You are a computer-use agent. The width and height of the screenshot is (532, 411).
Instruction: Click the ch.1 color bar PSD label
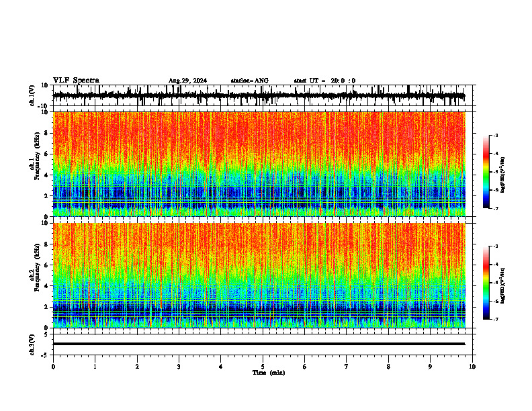[503, 175]
